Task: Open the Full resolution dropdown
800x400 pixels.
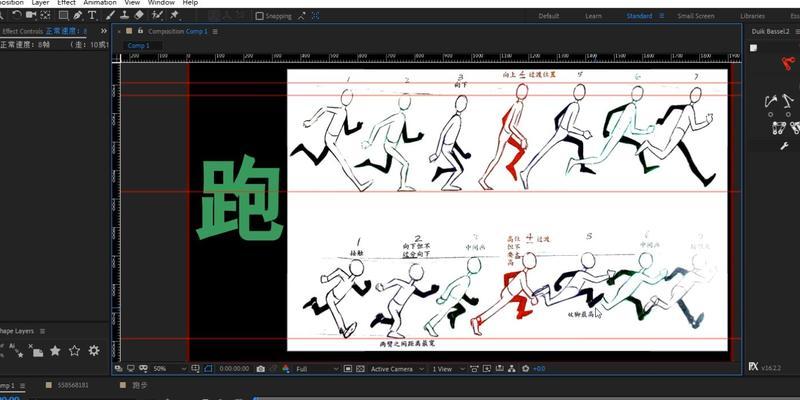Action: click(316, 368)
